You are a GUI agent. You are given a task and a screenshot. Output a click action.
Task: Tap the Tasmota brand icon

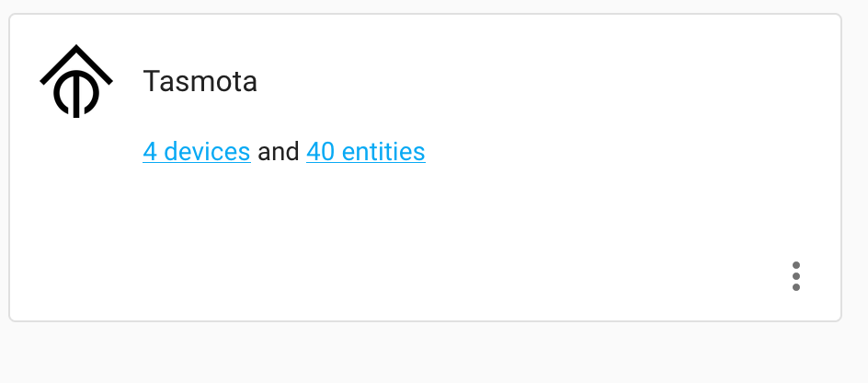point(76,81)
